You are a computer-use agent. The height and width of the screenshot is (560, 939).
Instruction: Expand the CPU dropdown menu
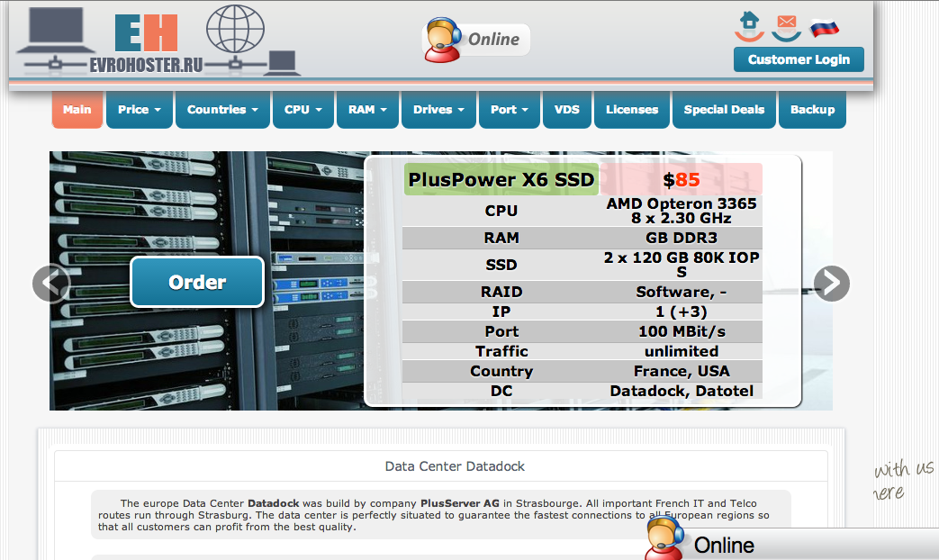(x=303, y=110)
